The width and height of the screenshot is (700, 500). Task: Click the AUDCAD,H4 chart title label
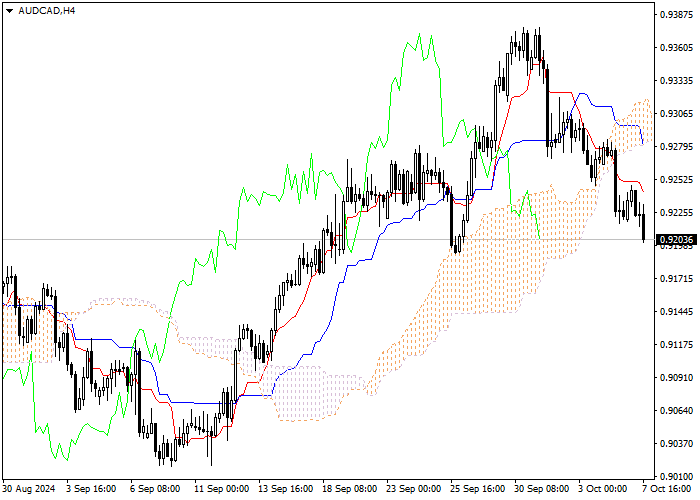[x=47, y=11]
